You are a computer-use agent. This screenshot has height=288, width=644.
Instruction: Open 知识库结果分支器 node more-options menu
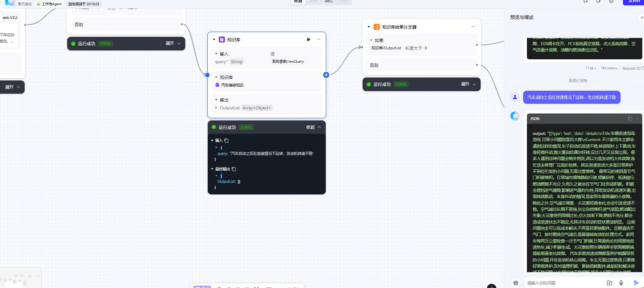tap(473, 27)
